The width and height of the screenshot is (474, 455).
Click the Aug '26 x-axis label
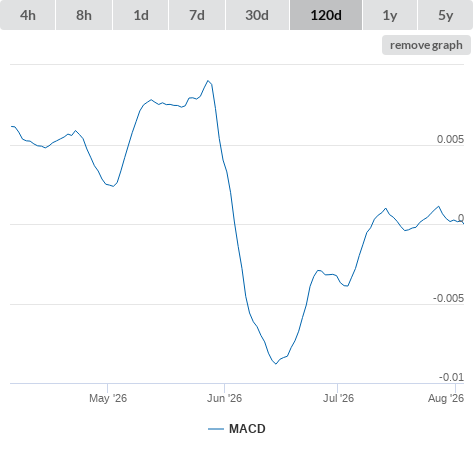tap(446, 398)
